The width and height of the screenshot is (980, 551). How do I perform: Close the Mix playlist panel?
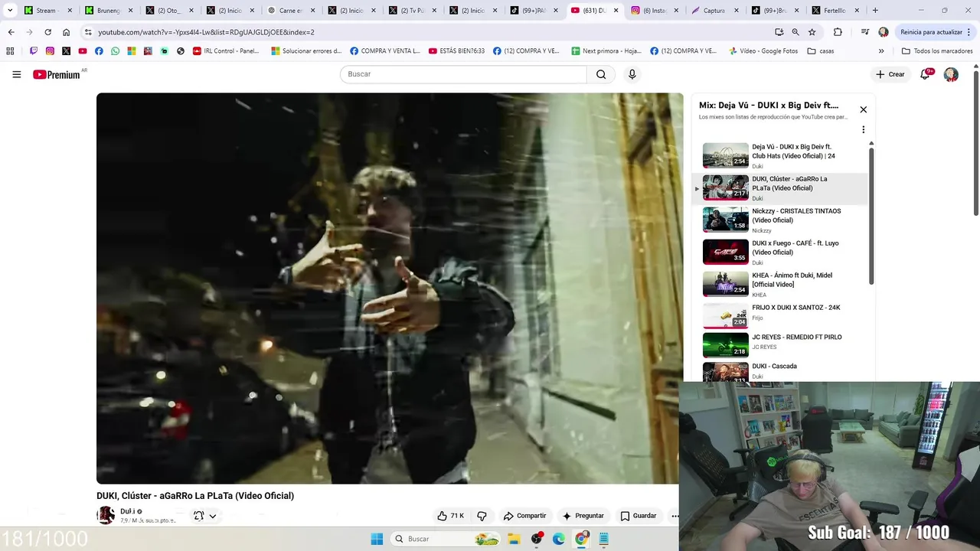(x=863, y=109)
